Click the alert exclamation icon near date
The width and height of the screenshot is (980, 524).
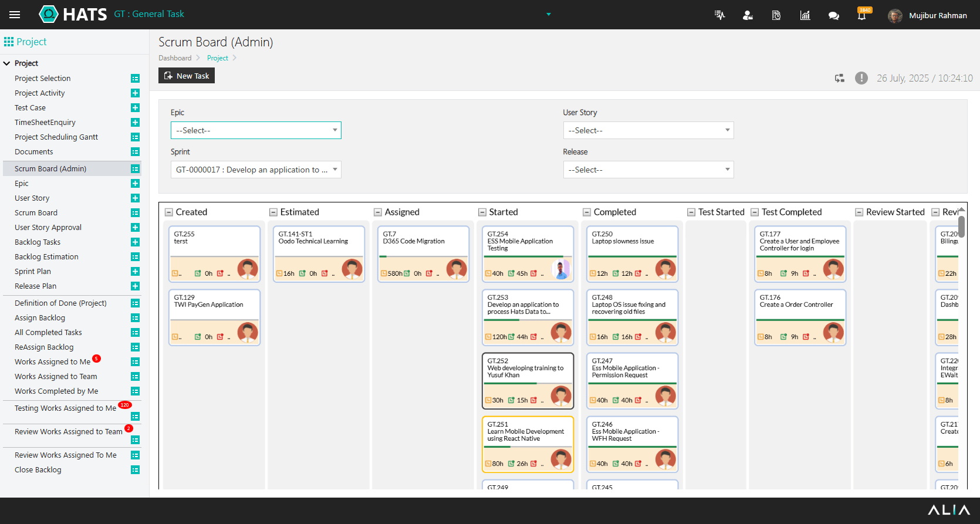(861, 78)
